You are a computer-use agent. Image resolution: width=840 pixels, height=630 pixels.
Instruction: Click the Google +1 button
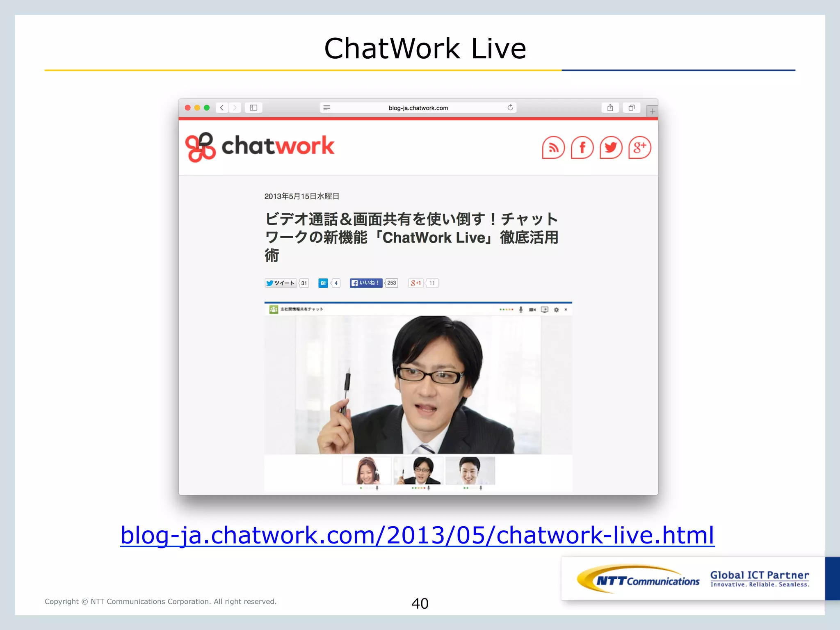[x=416, y=283]
